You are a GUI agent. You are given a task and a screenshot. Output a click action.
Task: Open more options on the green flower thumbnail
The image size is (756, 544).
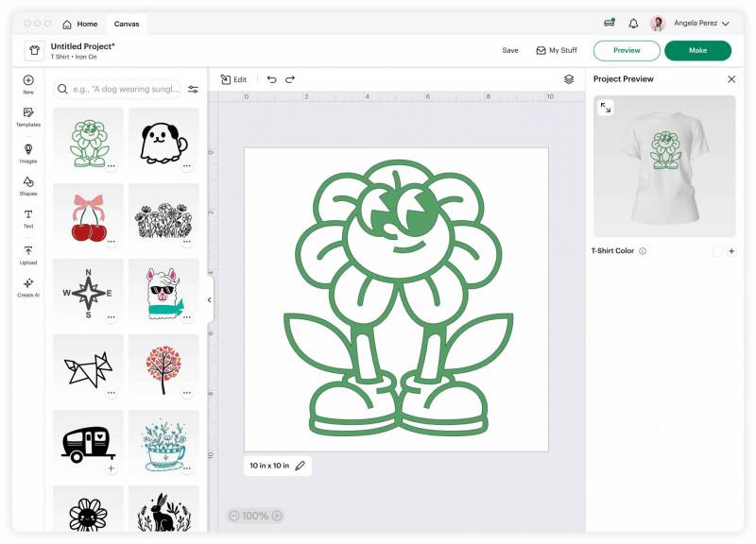point(112,166)
